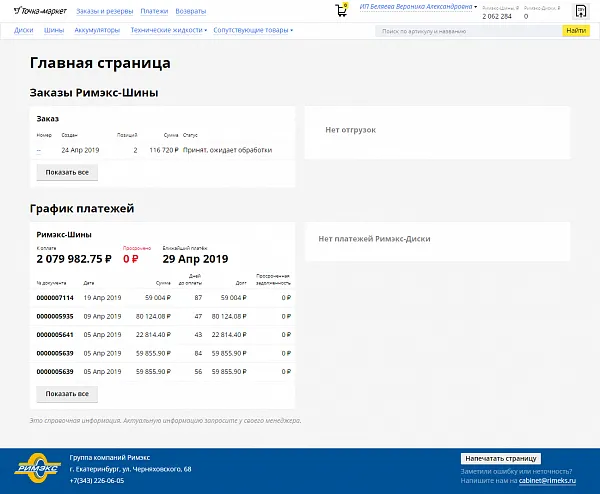Viewport: 600px width, 494px height.
Task: Open Заказы и резервы tab
Action: [x=104, y=11]
